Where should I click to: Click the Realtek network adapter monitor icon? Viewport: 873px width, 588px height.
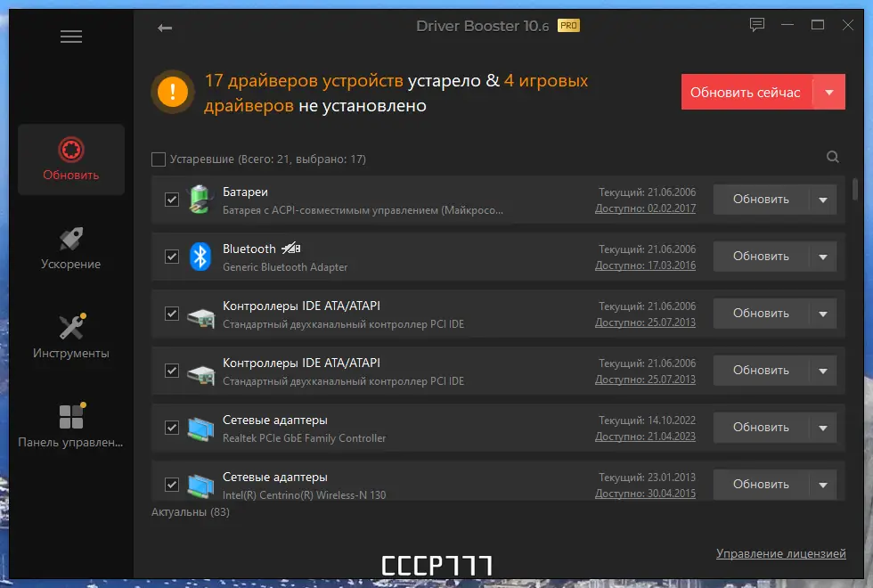pos(200,429)
